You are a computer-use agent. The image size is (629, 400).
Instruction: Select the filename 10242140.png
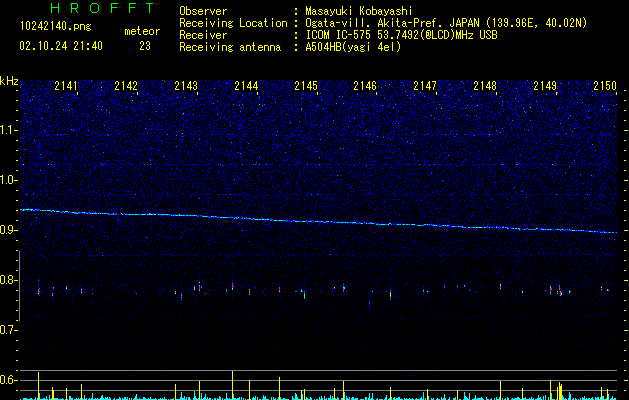pyautogui.click(x=56, y=27)
